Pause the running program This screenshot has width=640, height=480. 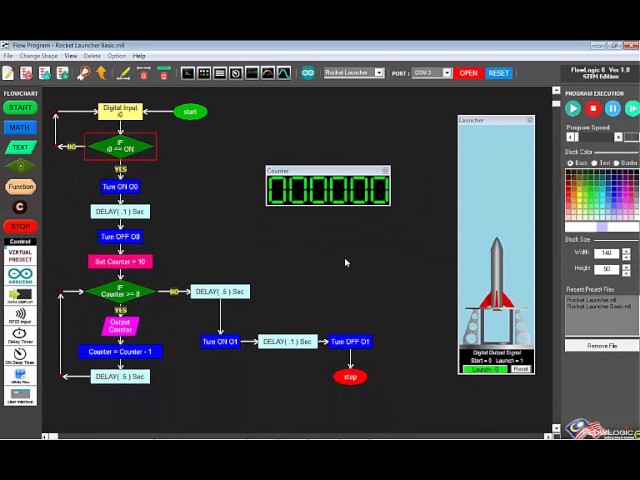pyautogui.click(x=613, y=108)
